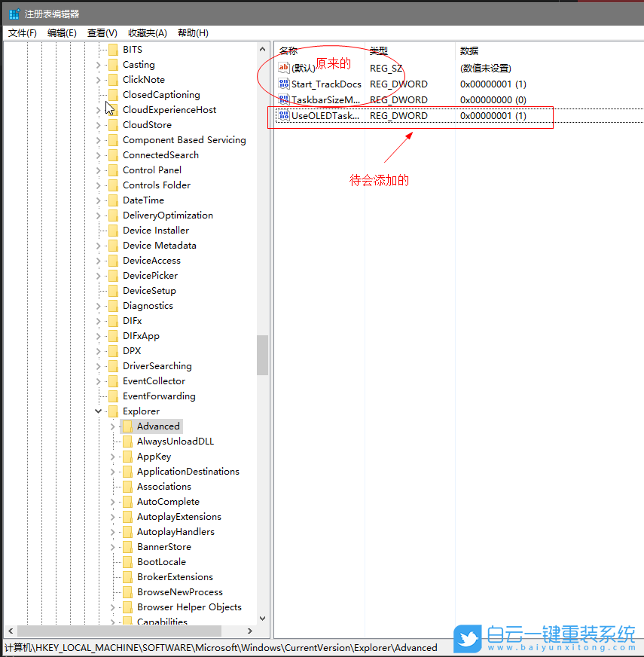Expand the Advanced key node

point(113,426)
